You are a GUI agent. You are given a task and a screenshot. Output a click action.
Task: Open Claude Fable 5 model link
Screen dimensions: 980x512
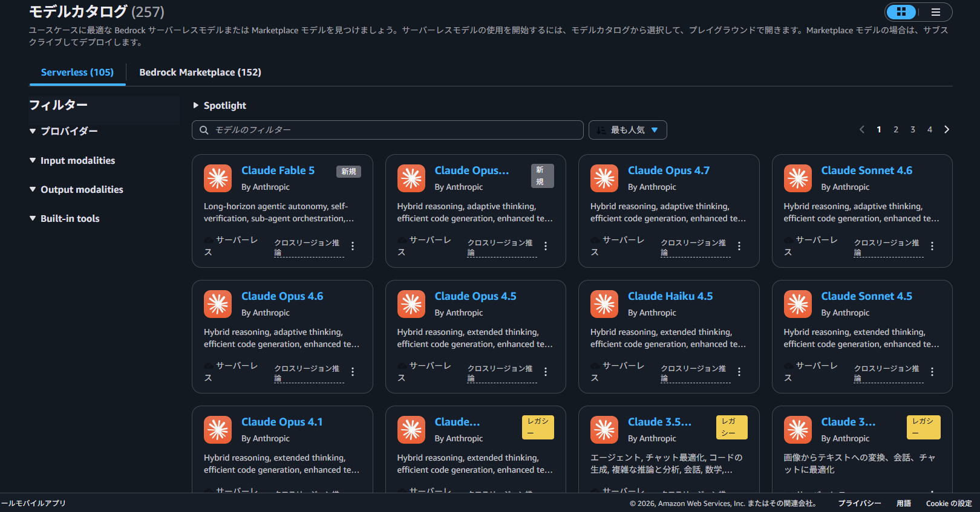point(278,170)
